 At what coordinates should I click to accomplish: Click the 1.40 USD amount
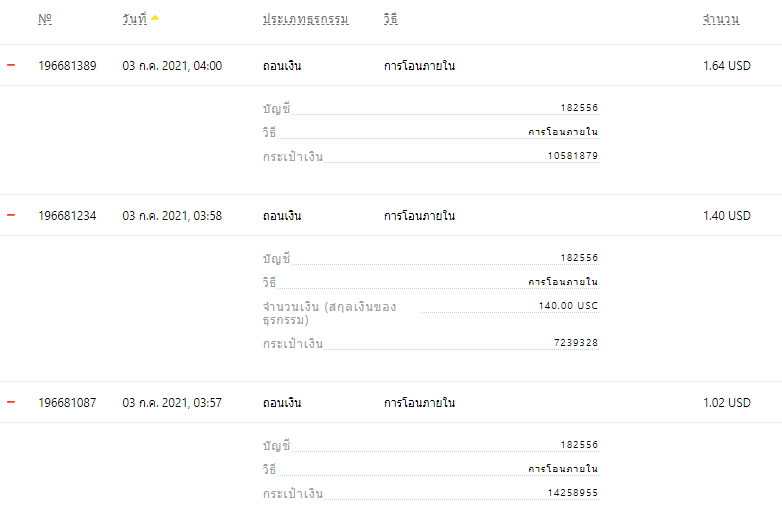point(727,216)
